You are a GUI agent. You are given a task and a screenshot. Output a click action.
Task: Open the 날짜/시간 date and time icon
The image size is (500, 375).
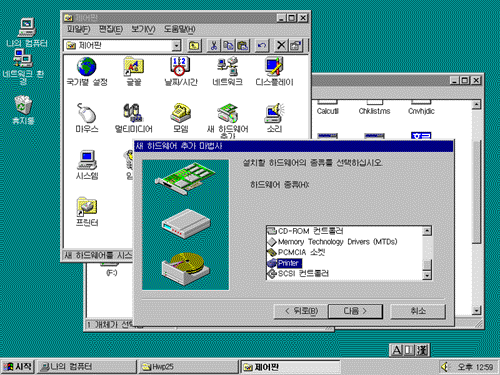pos(181,71)
